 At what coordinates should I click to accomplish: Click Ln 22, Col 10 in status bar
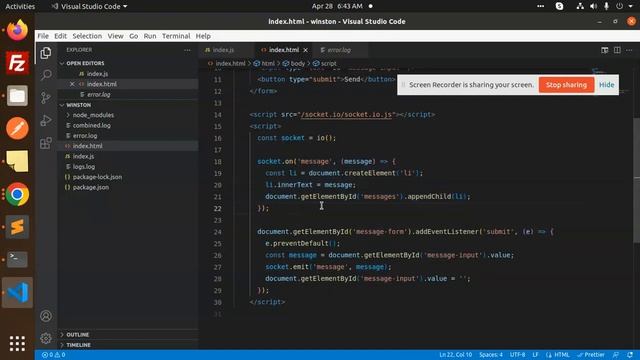[x=456, y=355]
